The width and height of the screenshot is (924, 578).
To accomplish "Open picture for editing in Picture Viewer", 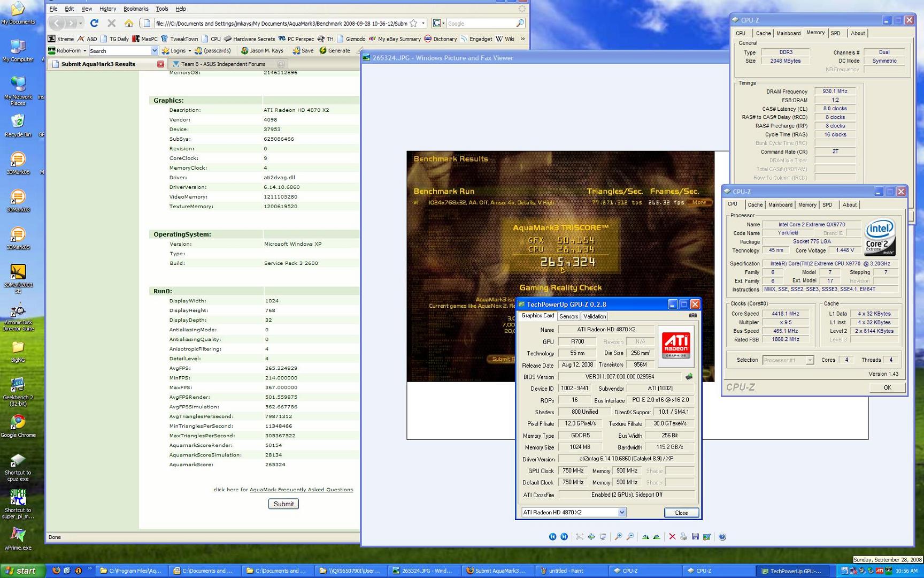I will point(707,537).
